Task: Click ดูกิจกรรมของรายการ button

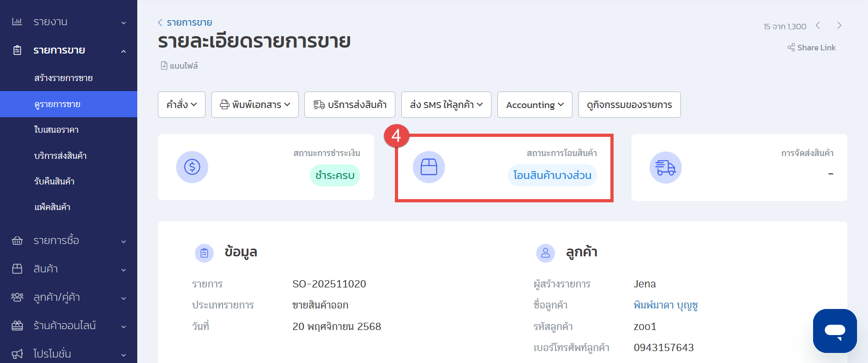Action: tap(629, 105)
